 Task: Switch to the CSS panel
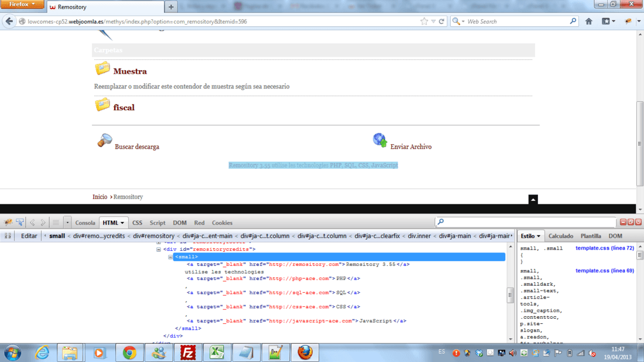[137, 223]
